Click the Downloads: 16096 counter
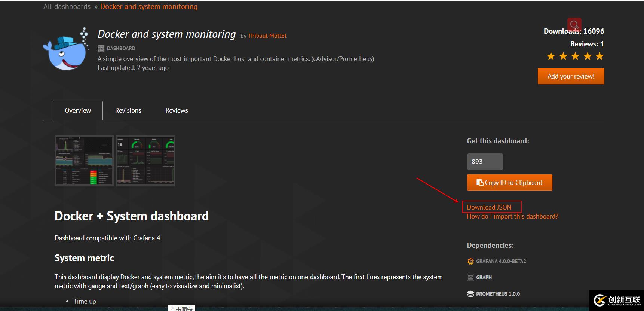The height and width of the screenshot is (311, 644). [x=574, y=31]
